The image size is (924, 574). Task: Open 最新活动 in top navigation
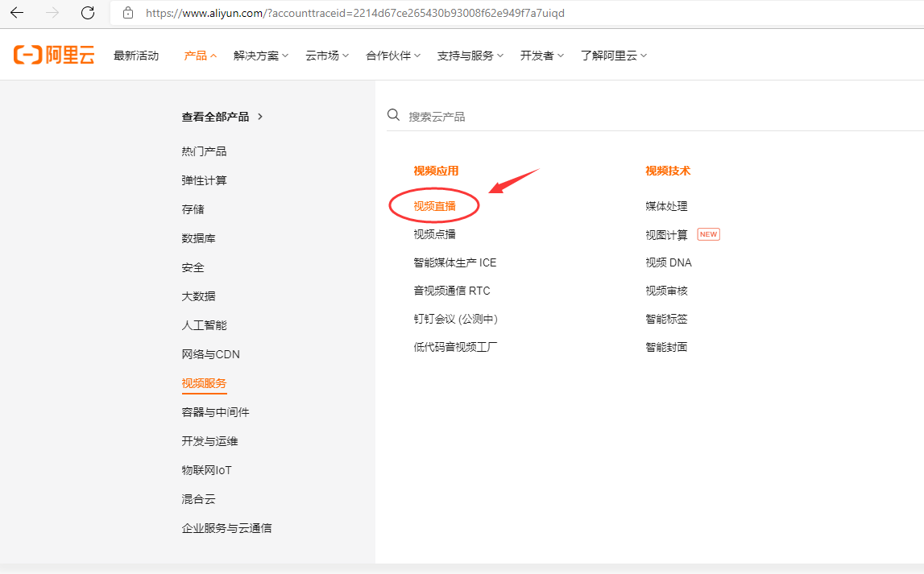click(136, 56)
